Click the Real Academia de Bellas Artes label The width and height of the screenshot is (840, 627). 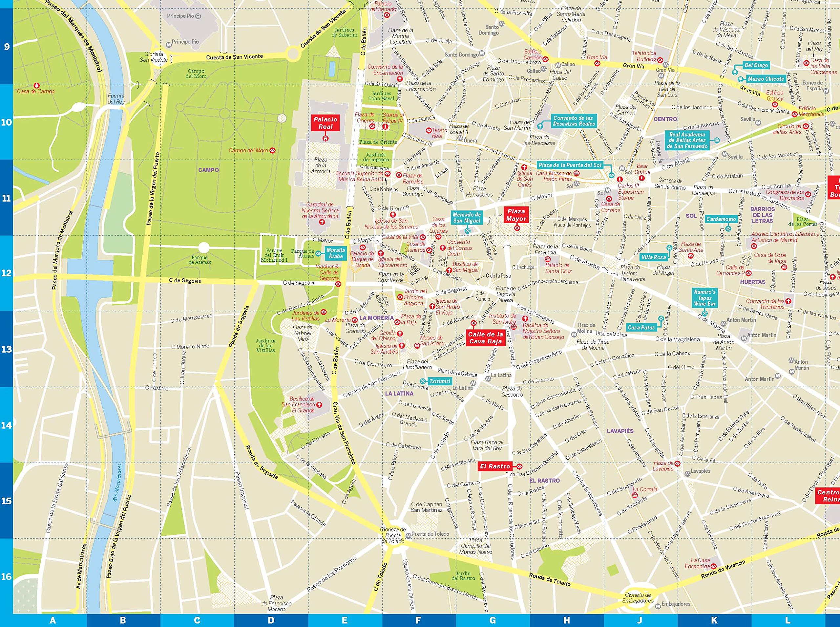(x=688, y=140)
